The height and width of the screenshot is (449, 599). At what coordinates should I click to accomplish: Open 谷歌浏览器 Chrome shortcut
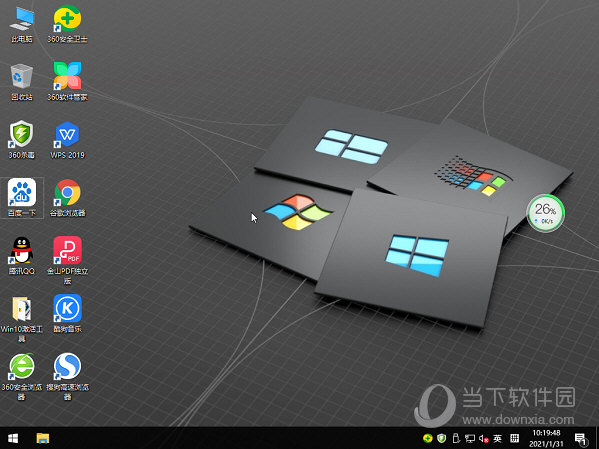pos(67,198)
